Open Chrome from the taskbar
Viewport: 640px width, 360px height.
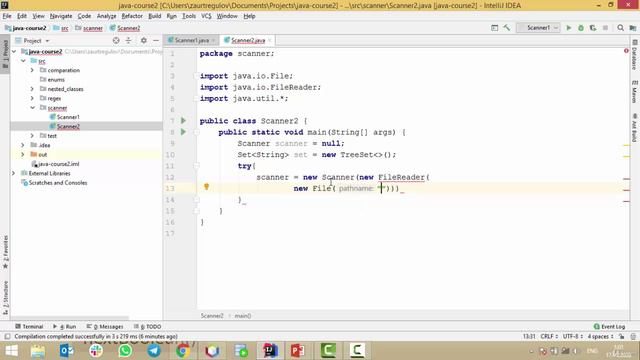pos(183,351)
